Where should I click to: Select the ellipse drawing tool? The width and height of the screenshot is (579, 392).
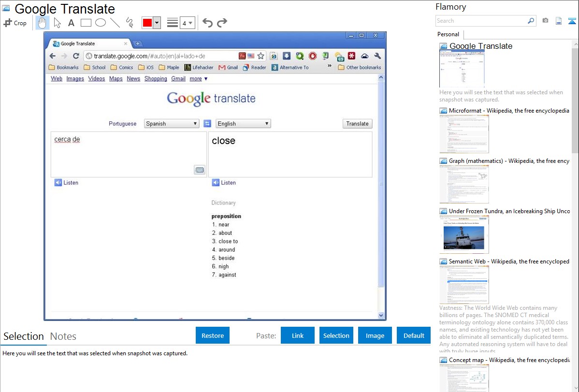pos(101,23)
